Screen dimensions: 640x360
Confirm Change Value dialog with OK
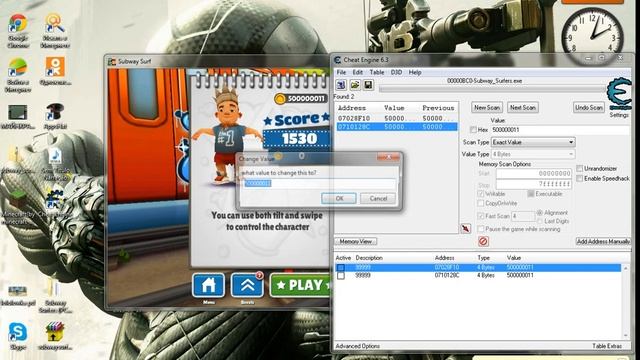click(x=339, y=198)
